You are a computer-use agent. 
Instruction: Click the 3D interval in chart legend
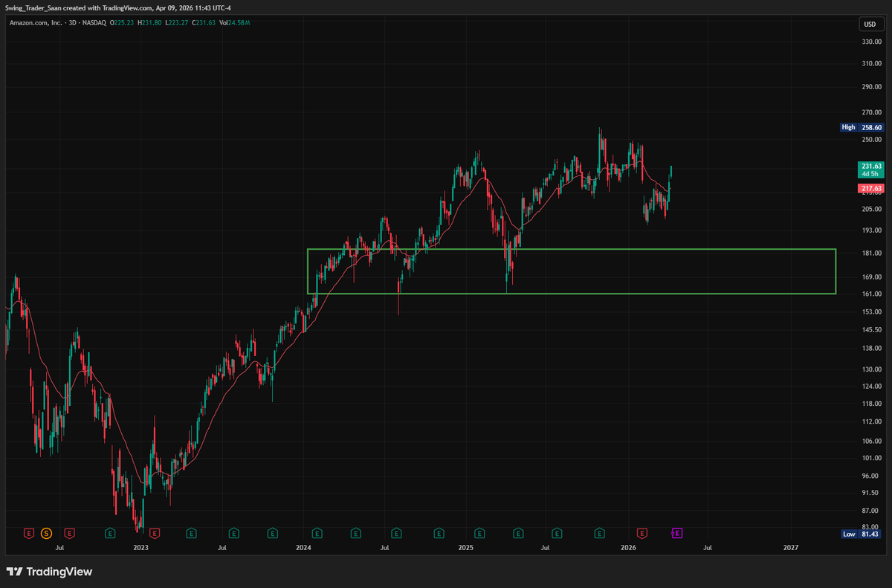pyautogui.click(x=71, y=23)
